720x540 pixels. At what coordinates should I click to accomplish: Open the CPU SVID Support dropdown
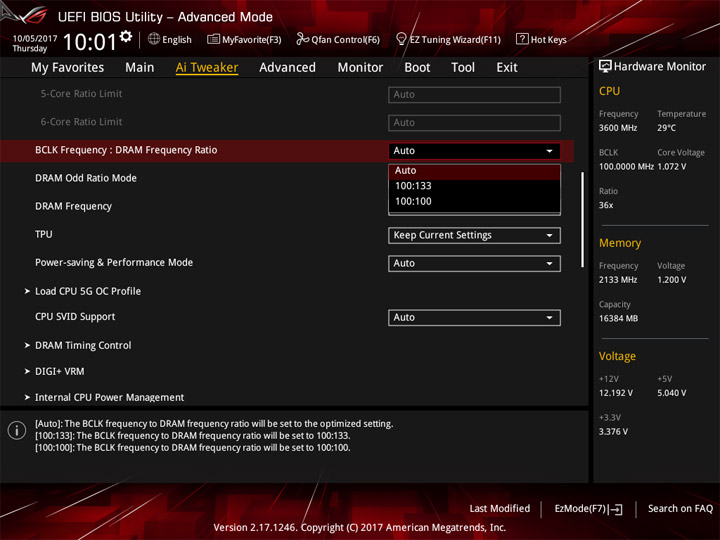pyautogui.click(x=474, y=318)
